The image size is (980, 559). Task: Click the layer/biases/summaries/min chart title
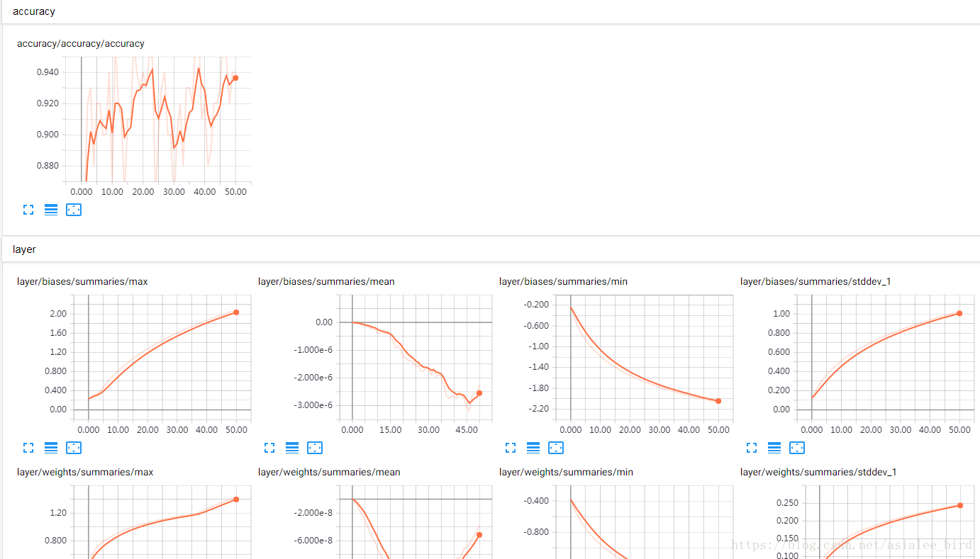click(x=563, y=282)
